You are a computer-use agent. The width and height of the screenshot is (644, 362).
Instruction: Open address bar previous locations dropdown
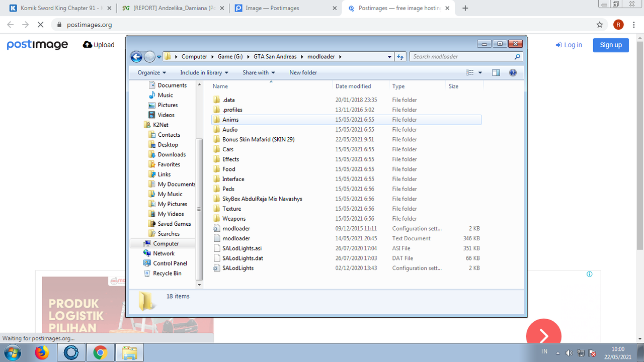[x=390, y=57]
